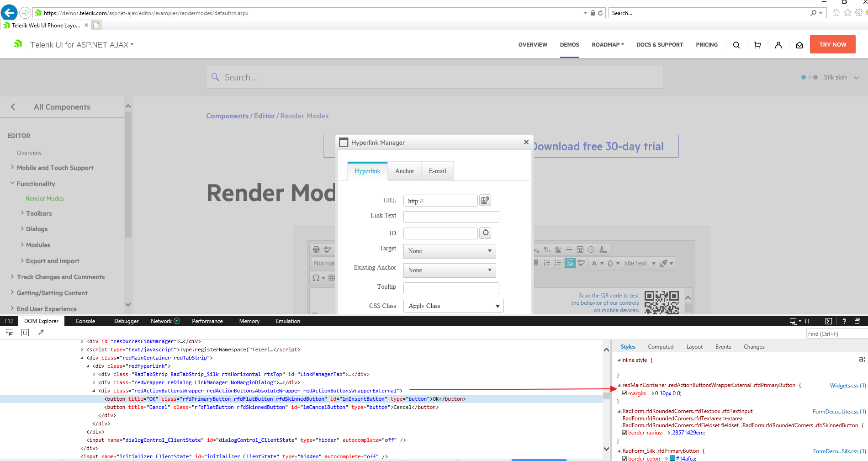
Task: Click the Download free 30-day trial banner
Action: click(x=598, y=146)
